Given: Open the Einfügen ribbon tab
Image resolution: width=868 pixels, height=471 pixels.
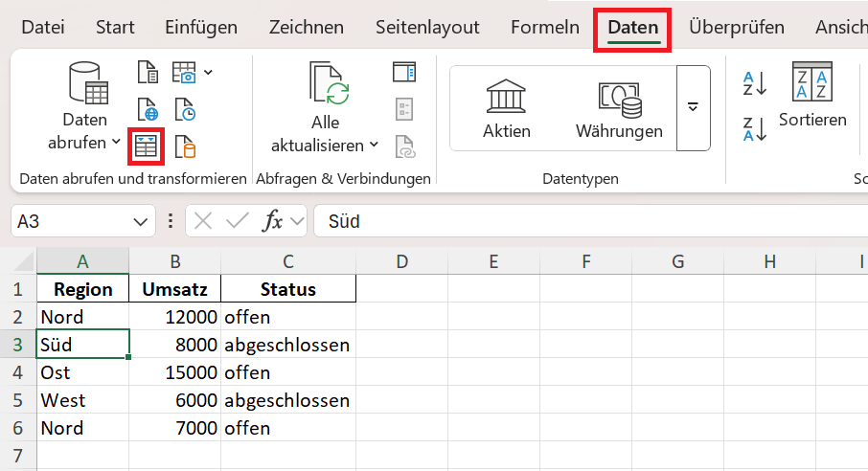Looking at the screenshot, I should pos(201,28).
